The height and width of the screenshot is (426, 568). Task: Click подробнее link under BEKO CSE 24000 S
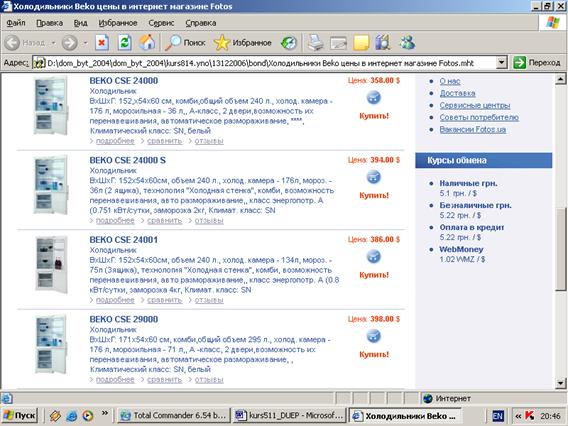tap(115, 221)
